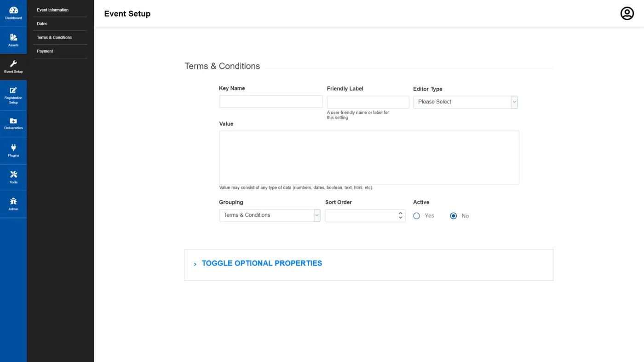The image size is (644, 362).
Task: Open the Plugins plug icon
Action: [x=13, y=147]
